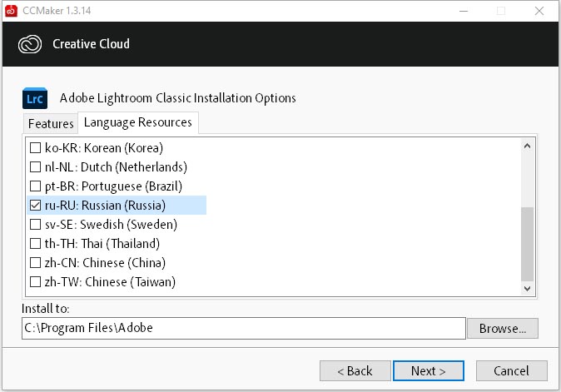Check zh-CN Chinese (China) checkbox
Screen dimensions: 561x392
click(x=35, y=262)
